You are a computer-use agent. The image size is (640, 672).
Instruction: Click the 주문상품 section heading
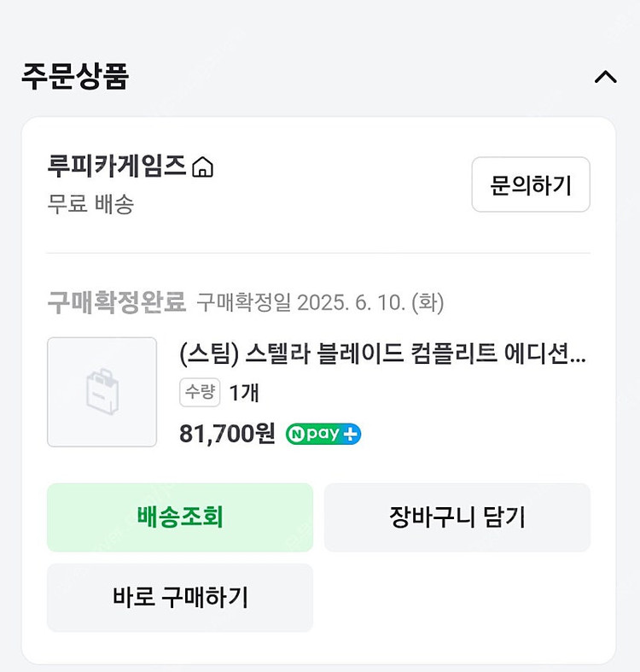pyautogui.click(x=75, y=77)
